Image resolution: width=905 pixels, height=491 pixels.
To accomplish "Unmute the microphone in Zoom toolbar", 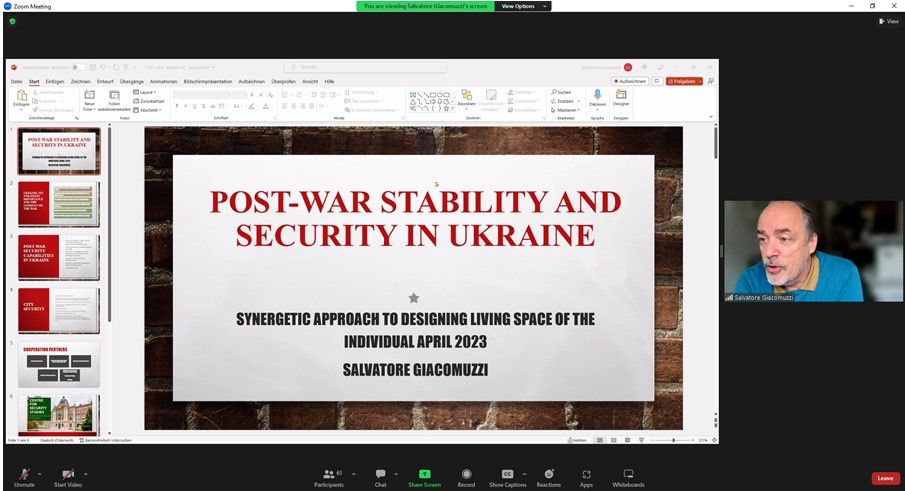I will click(23, 474).
